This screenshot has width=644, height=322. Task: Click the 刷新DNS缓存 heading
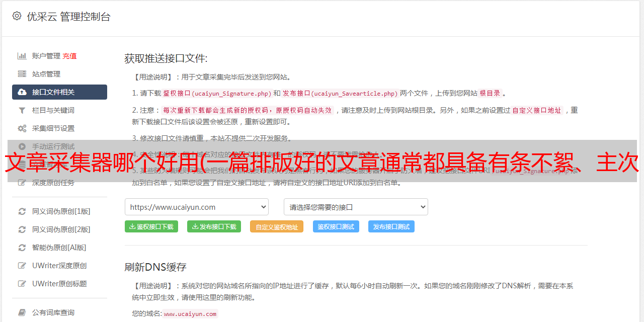[155, 267]
